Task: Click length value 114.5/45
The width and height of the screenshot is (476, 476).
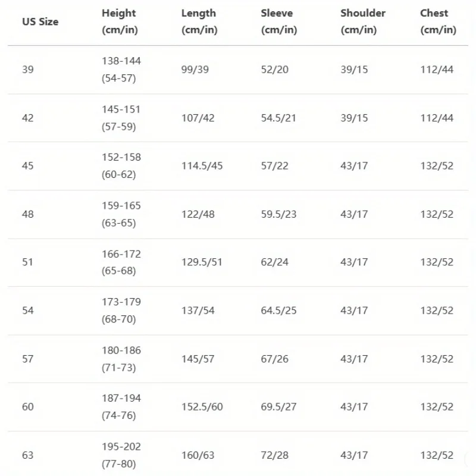Action: click(202, 166)
